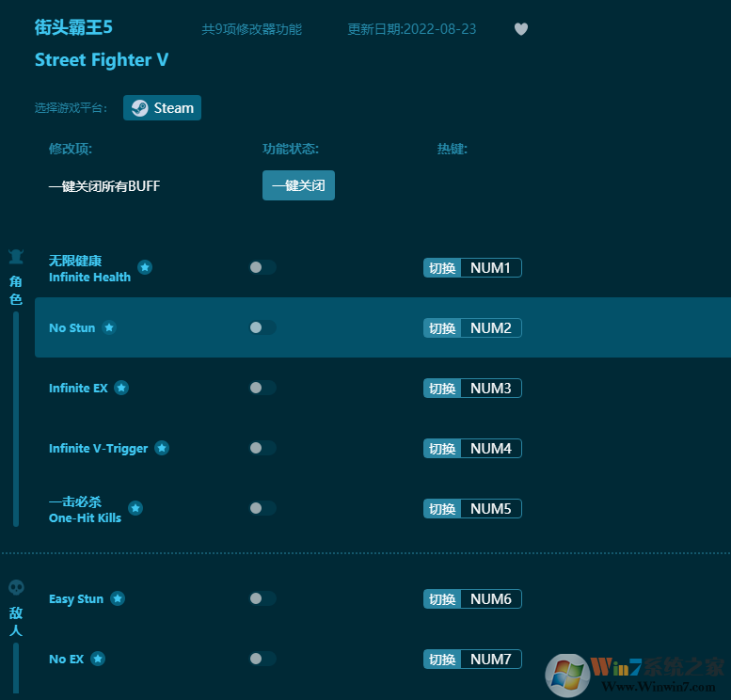This screenshot has height=700, width=731.
Task: Click star icon beside Infinite V-Trigger
Action: click(162, 448)
